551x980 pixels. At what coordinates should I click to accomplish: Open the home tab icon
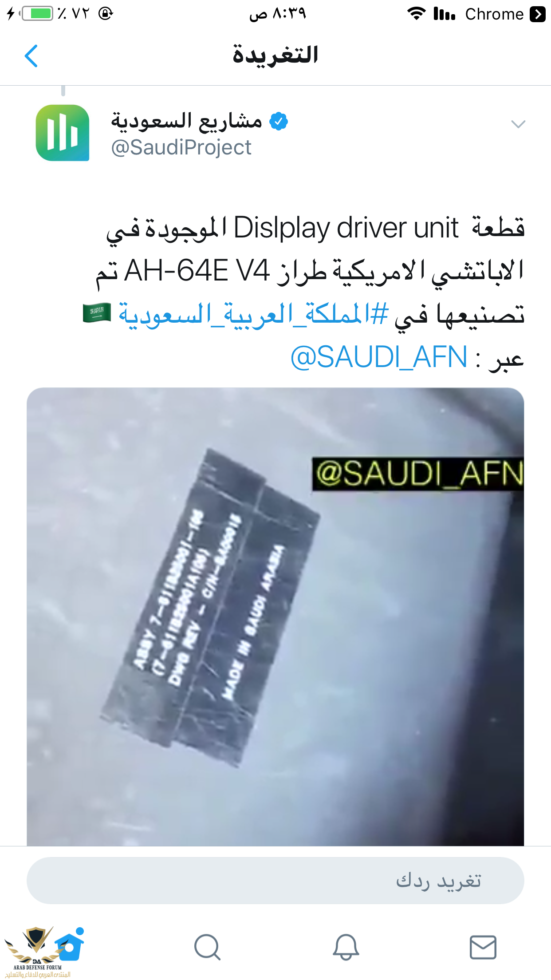pyautogui.click(x=70, y=944)
